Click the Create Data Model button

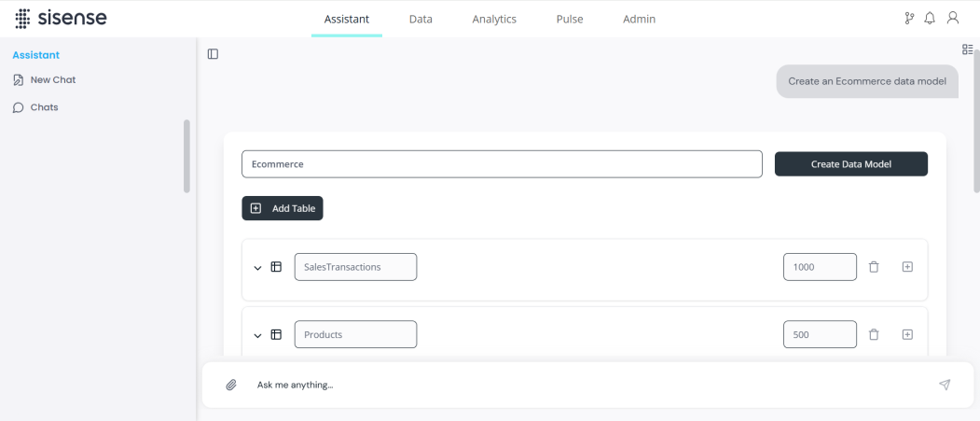click(851, 164)
